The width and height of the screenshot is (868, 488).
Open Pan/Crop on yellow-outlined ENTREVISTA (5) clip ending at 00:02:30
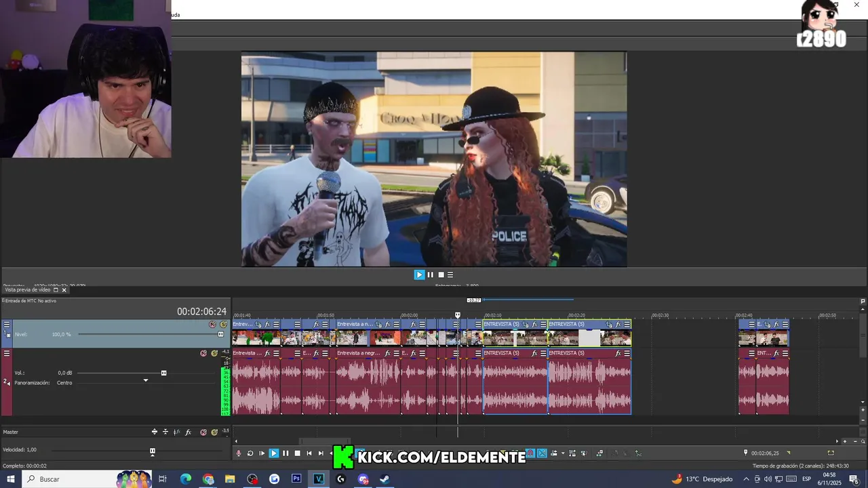tap(609, 324)
